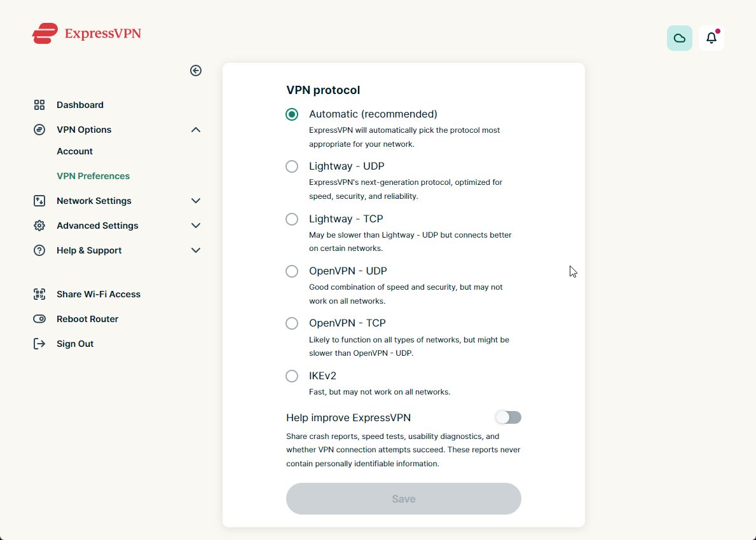Open the notifications bell
The width and height of the screenshot is (756, 540).
(711, 38)
